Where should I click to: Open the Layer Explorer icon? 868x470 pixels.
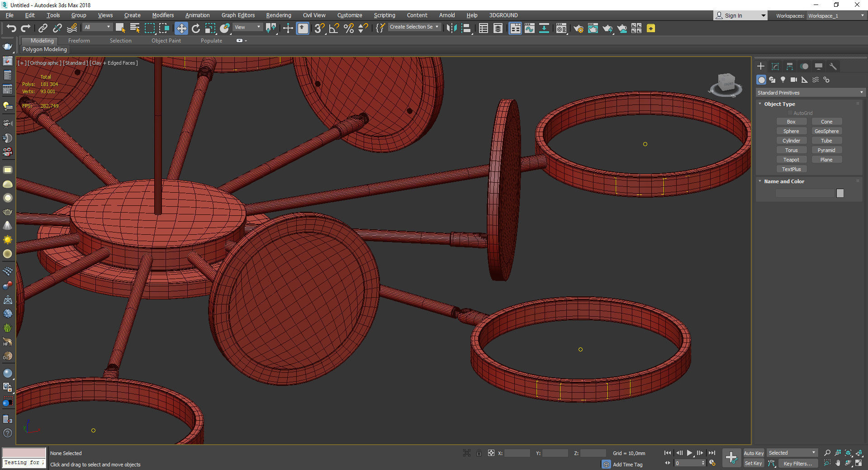[498, 28]
